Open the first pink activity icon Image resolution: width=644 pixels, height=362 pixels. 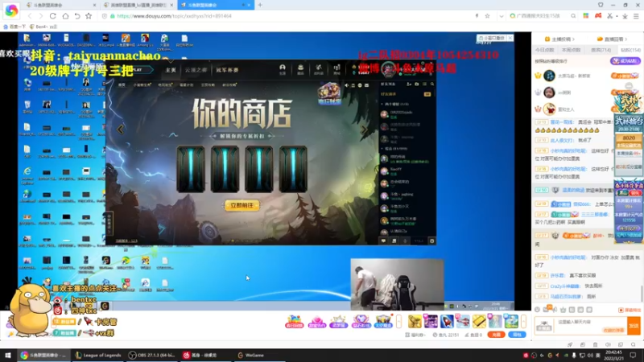point(295,321)
